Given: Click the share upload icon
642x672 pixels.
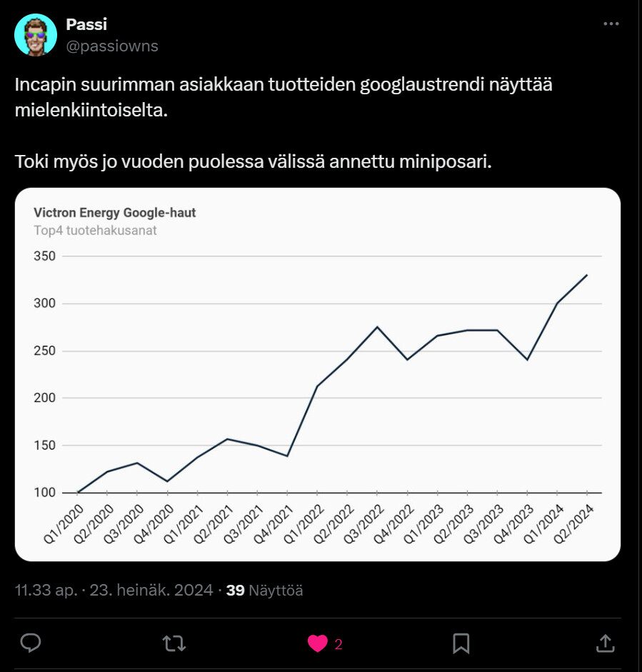Looking at the screenshot, I should pyautogui.click(x=604, y=643).
